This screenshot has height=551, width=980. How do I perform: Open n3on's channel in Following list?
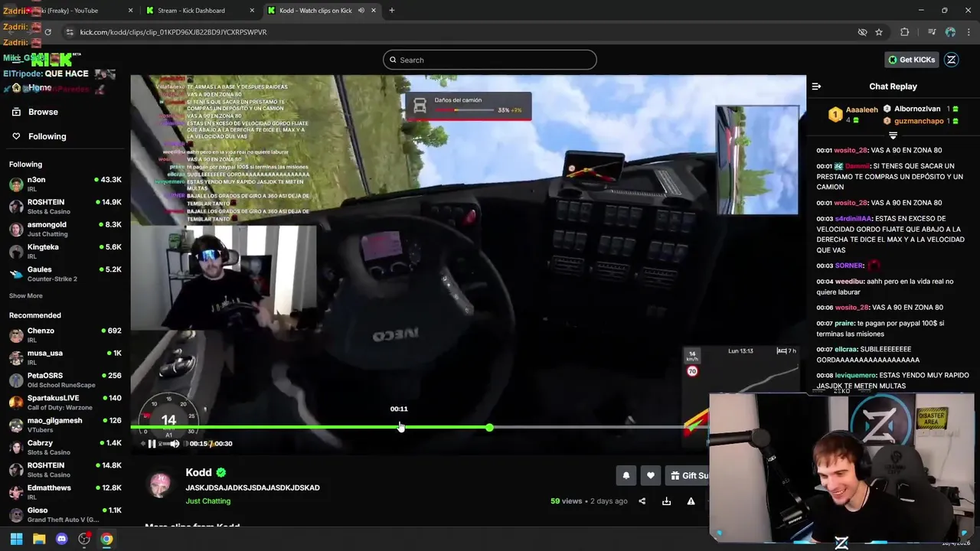pos(65,184)
